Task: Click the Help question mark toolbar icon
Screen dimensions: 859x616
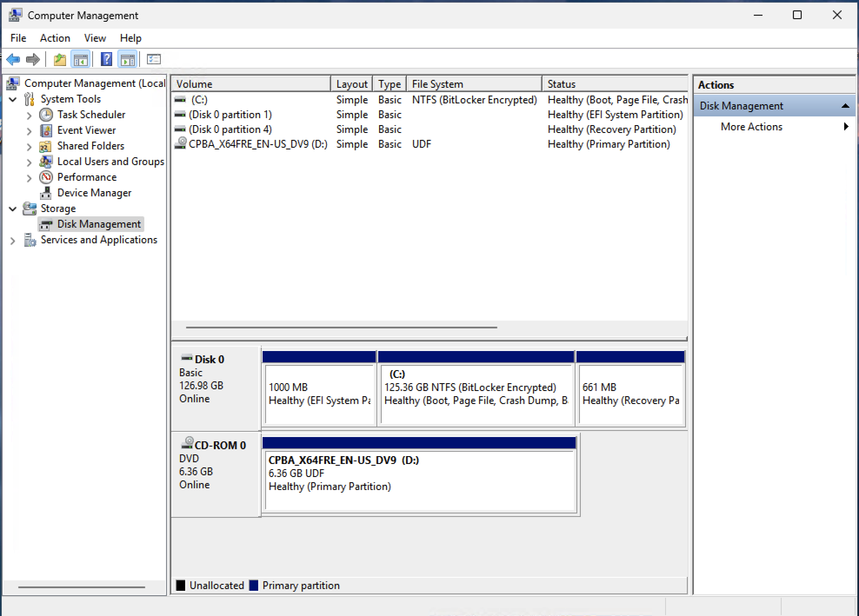Action: [106, 59]
